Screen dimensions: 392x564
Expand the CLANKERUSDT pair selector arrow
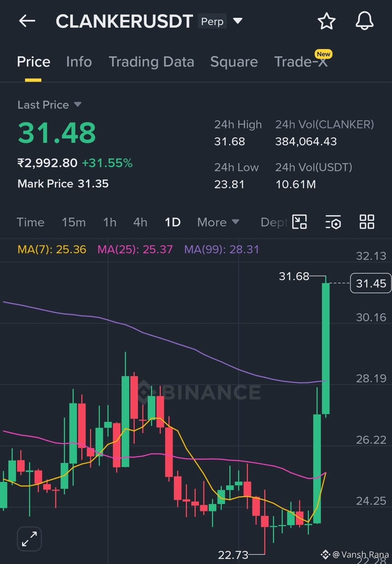[x=238, y=21]
